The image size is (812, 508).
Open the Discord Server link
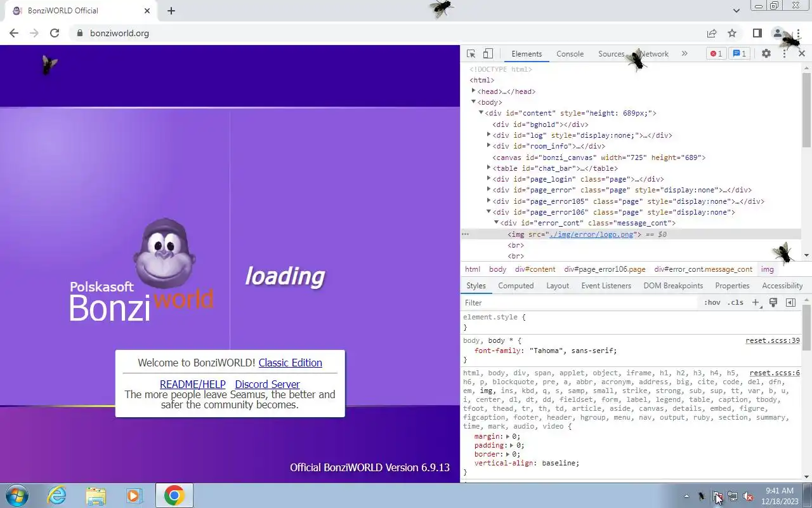(267, 384)
